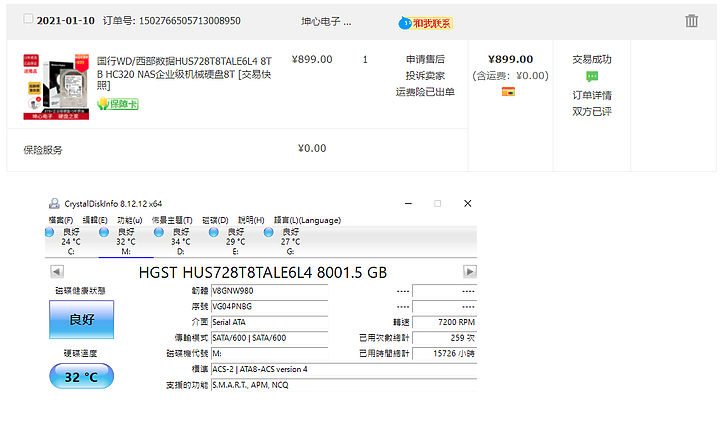This screenshot has width=720, height=440.
Task: Open the HUS728T8TALE6L4 hard drive product thumbnail
Action: (56, 86)
